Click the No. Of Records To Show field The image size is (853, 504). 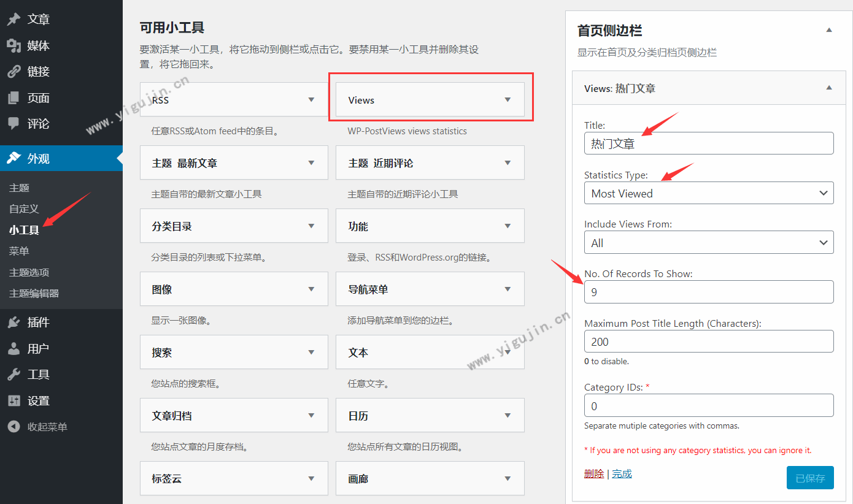[x=708, y=292]
